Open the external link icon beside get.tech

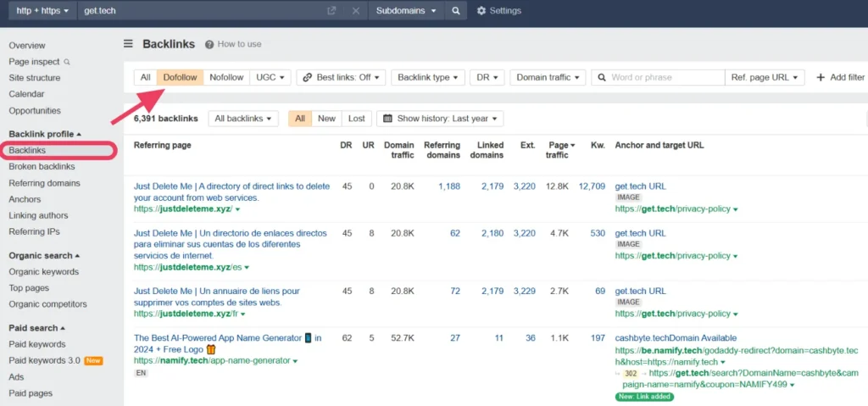(x=331, y=10)
